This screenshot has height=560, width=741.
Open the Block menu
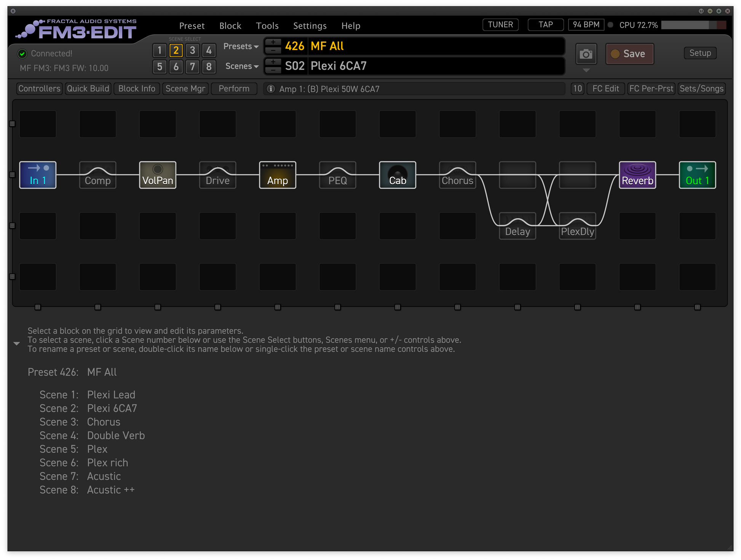click(230, 26)
